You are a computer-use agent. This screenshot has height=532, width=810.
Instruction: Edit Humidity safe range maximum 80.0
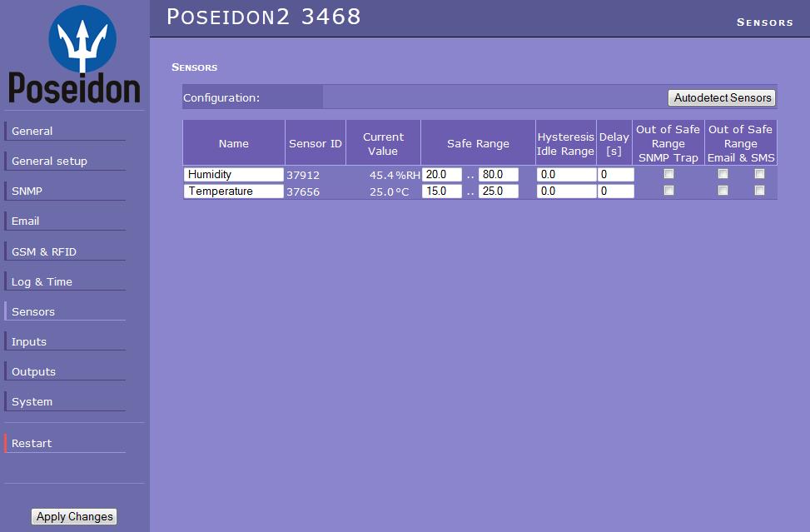[499, 175]
